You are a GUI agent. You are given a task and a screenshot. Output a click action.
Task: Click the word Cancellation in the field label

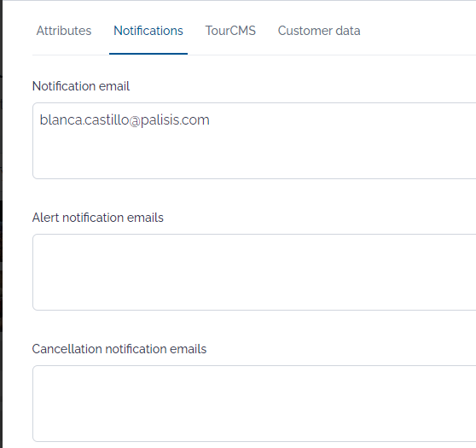[67, 349]
